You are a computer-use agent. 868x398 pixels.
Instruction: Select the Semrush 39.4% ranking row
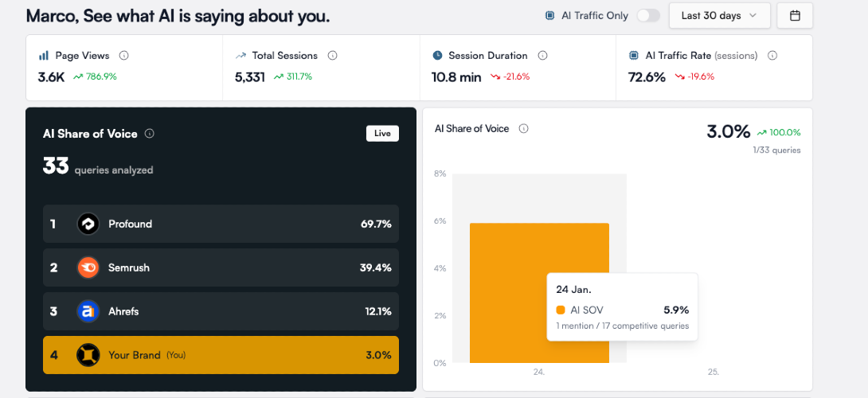point(221,268)
